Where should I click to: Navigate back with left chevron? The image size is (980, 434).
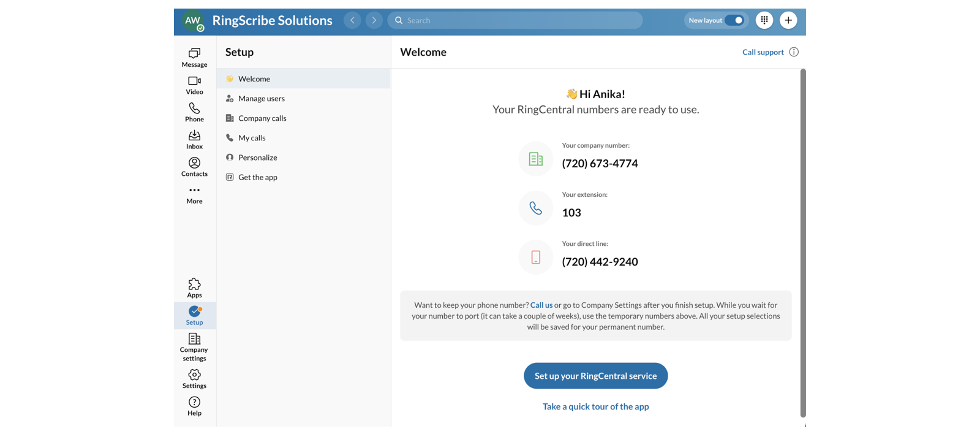[x=352, y=20]
